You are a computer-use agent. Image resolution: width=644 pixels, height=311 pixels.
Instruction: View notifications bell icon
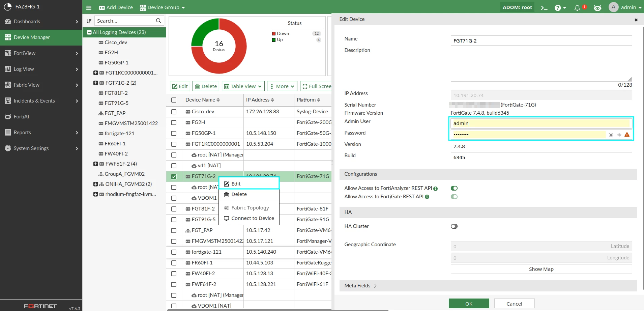coord(577,7)
